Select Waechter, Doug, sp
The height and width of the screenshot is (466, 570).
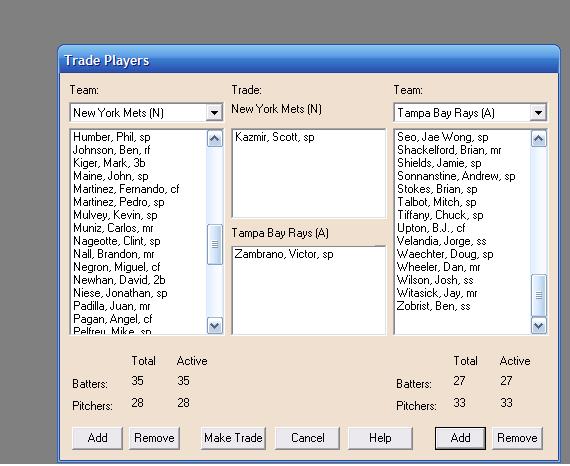[x=445, y=254]
